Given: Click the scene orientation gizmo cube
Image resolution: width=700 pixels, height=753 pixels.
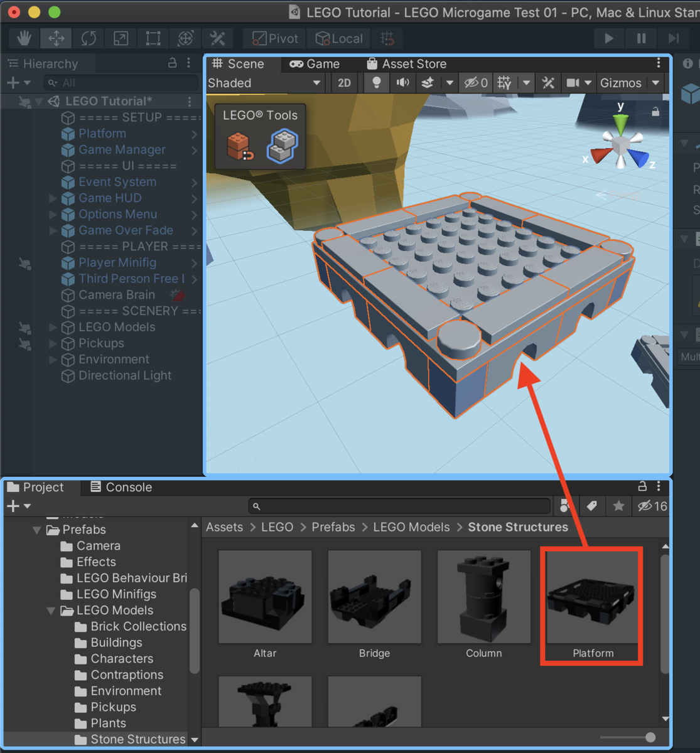Looking at the screenshot, I should (x=621, y=146).
